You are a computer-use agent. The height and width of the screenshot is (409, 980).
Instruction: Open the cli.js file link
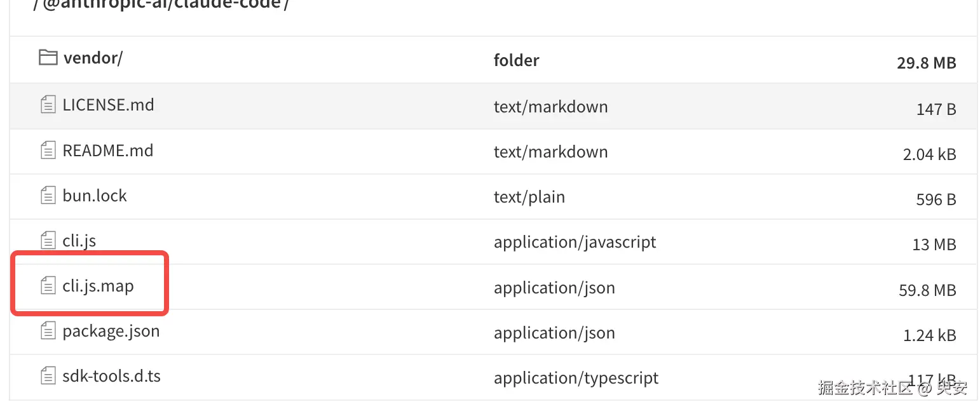pyautogui.click(x=79, y=241)
